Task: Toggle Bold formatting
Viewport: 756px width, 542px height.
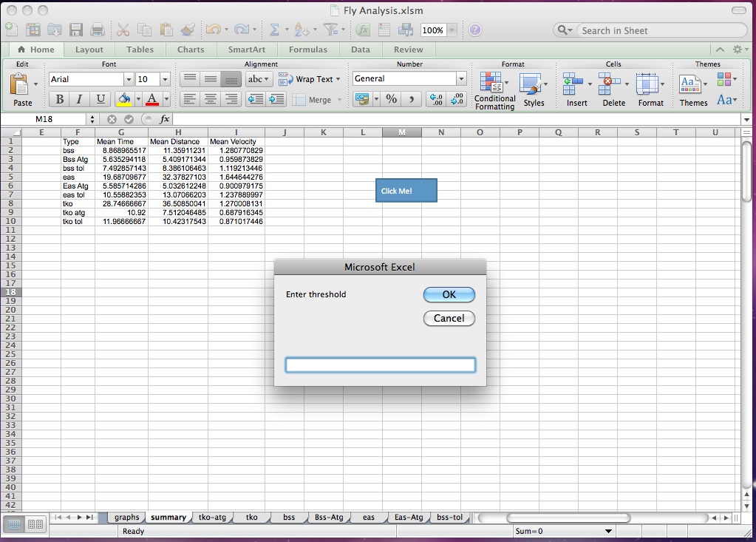Action: (59, 99)
